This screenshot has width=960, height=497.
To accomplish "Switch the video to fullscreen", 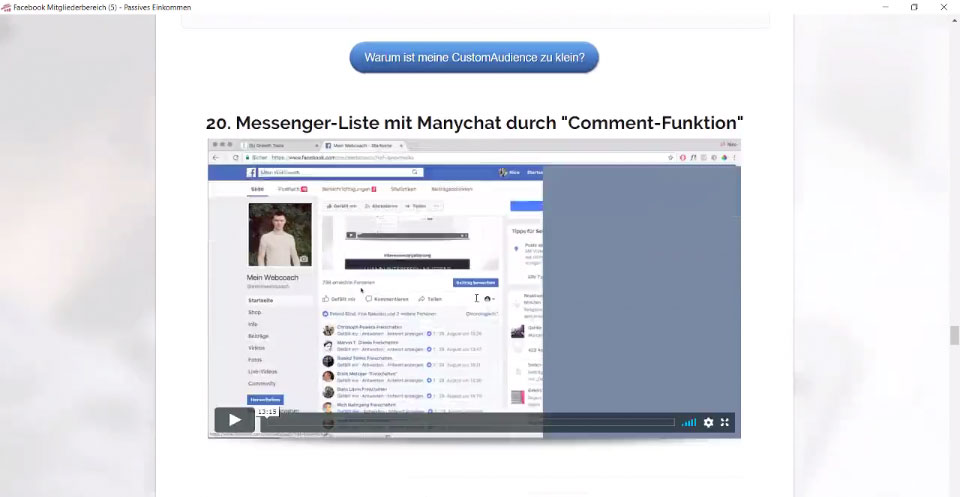I will coord(725,422).
